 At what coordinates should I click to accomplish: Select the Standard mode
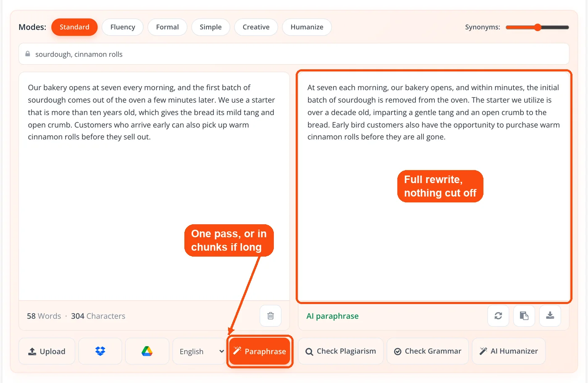[x=74, y=27]
